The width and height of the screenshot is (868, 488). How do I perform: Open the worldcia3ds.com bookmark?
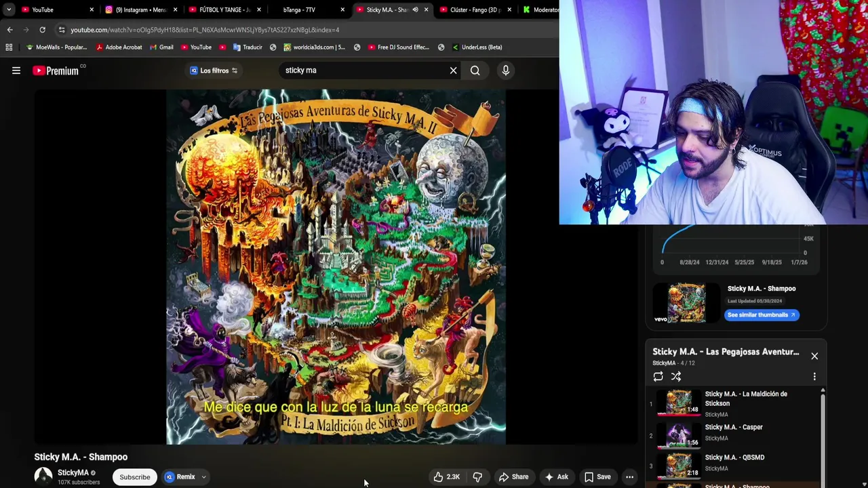(314, 47)
